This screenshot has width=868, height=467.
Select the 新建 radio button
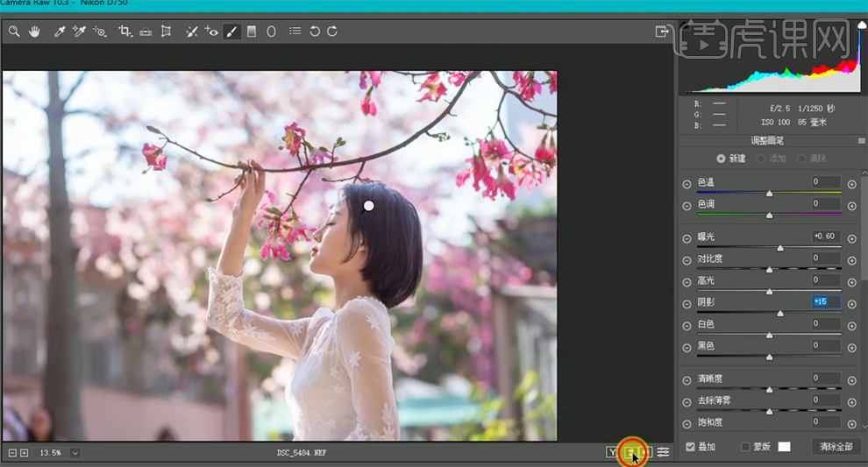pos(721,159)
